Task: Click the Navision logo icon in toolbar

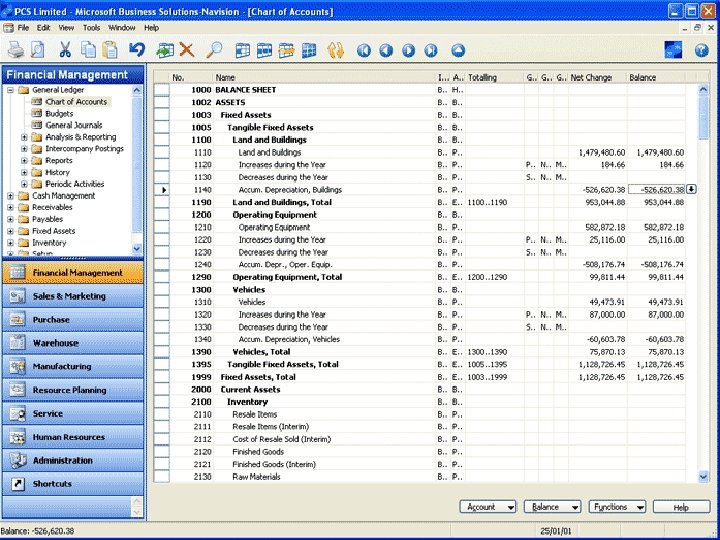Action: coord(673,50)
